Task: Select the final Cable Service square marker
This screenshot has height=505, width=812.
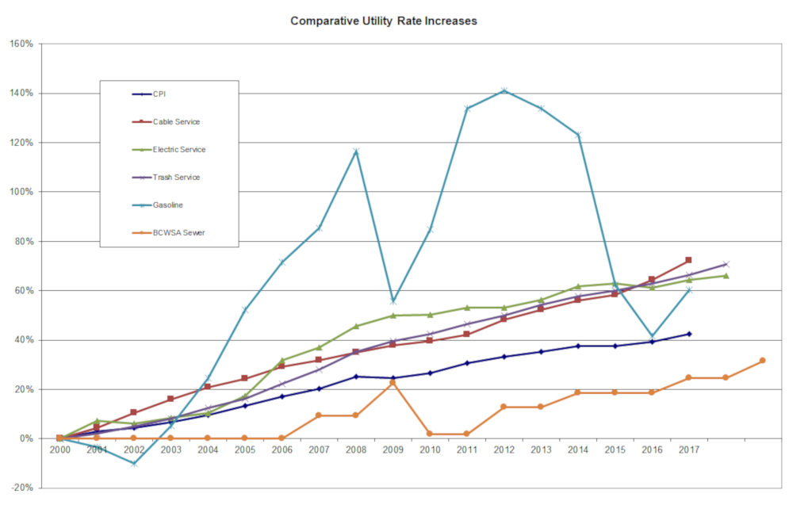Action: [688, 260]
